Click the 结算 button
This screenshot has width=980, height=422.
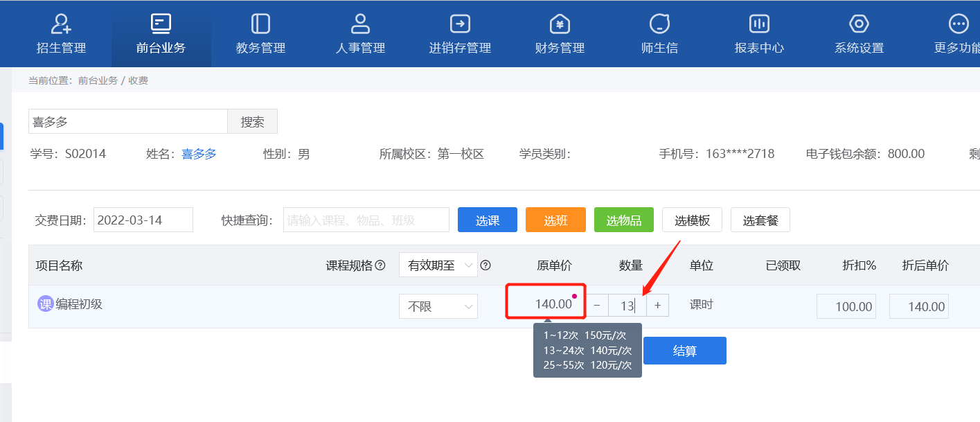[x=684, y=350]
